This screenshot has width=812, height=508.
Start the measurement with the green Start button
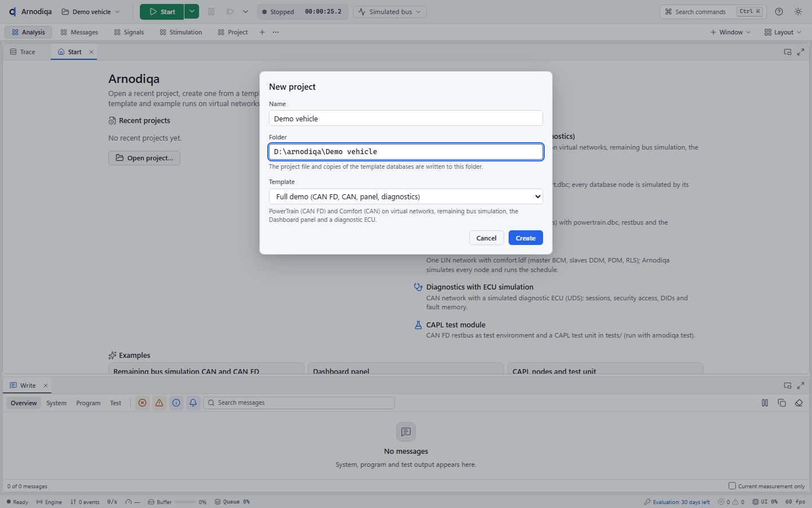[x=162, y=11]
